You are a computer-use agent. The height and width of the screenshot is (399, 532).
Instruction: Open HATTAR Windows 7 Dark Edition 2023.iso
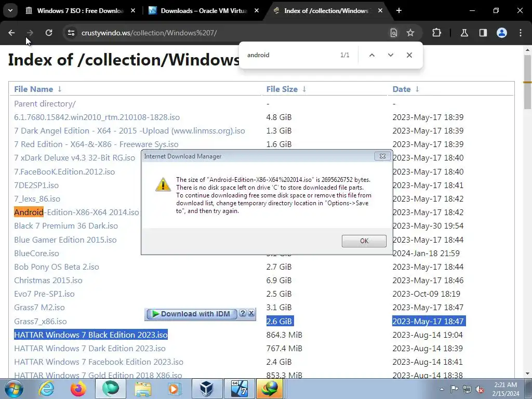[x=89, y=349]
